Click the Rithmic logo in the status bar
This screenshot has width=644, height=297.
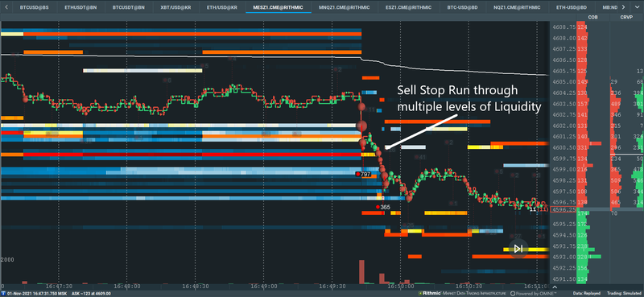(431, 293)
